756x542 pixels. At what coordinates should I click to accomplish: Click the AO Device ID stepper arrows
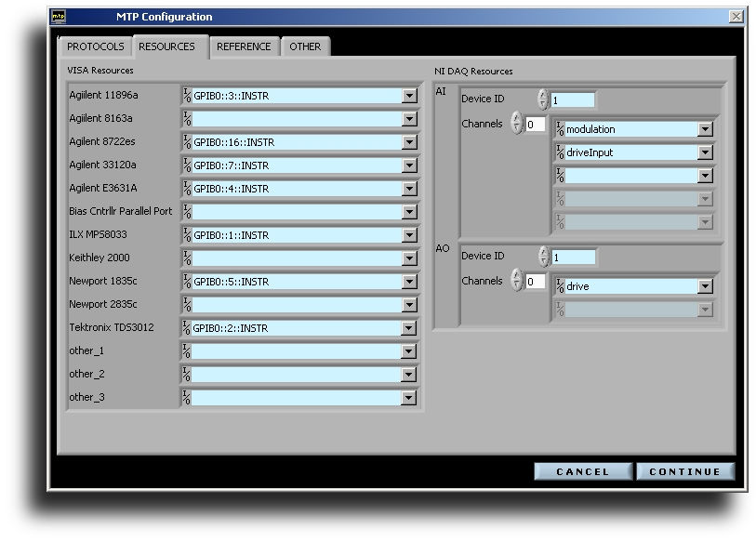[x=543, y=257]
